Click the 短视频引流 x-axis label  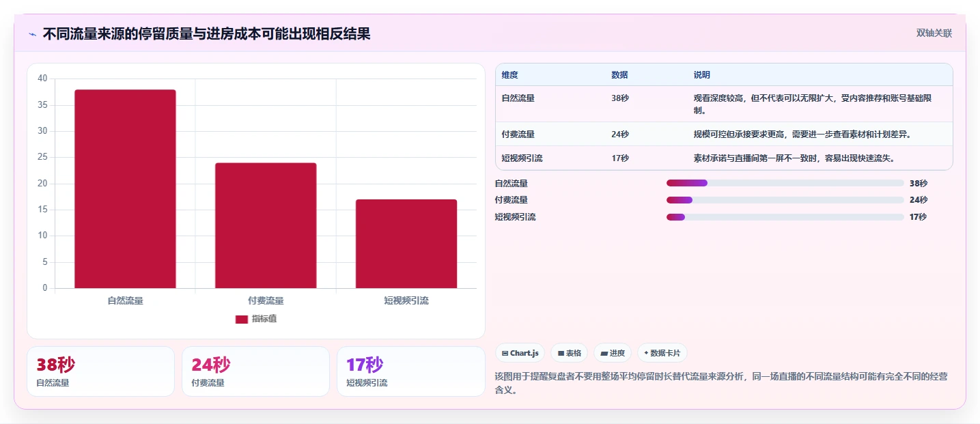pos(406,300)
